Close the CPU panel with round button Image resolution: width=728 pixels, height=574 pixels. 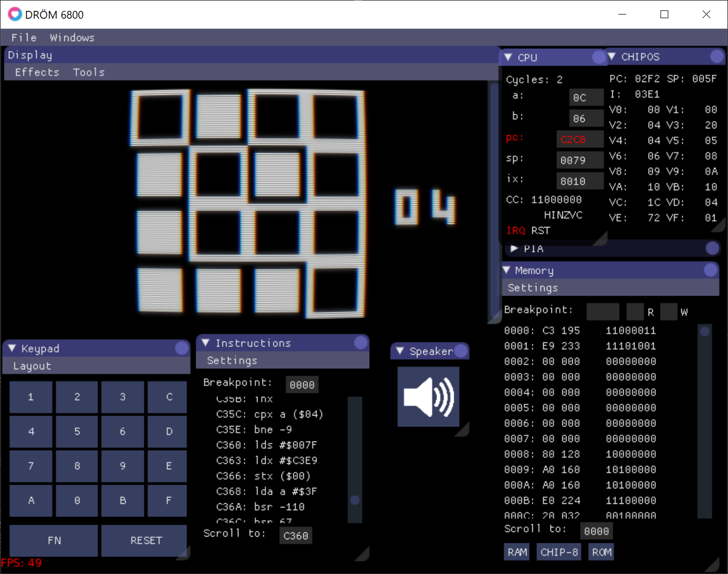coord(599,57)
